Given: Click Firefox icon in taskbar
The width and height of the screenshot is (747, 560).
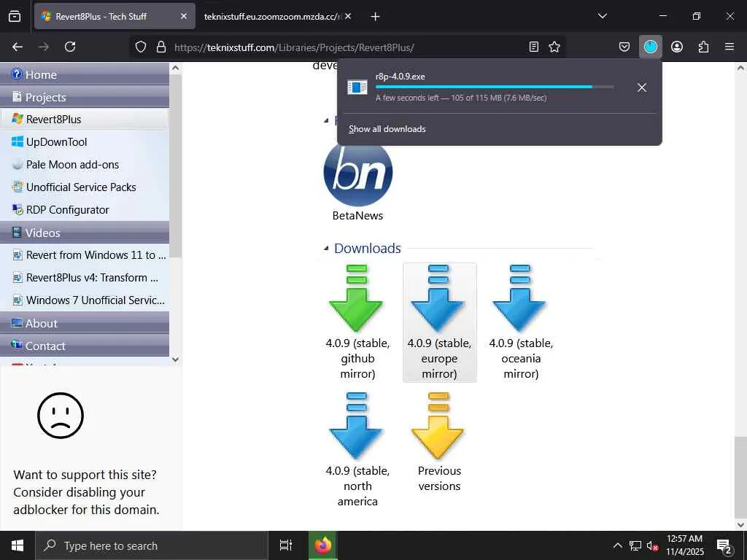Looking at the screenshot, I should [x=323, y=545].
